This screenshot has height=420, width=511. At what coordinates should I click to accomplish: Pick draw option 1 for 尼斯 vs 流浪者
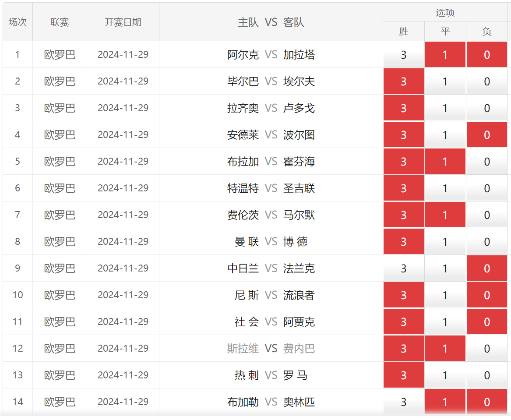pos(445,295)
